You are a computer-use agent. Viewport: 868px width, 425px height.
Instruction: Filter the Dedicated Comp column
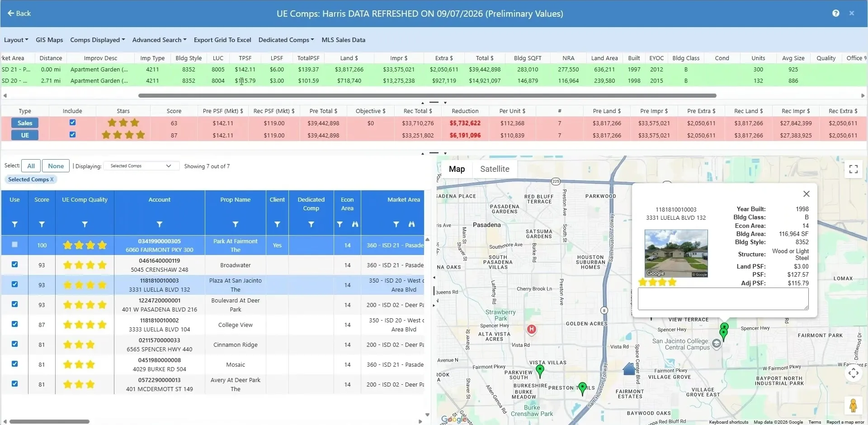coord(311,224)
